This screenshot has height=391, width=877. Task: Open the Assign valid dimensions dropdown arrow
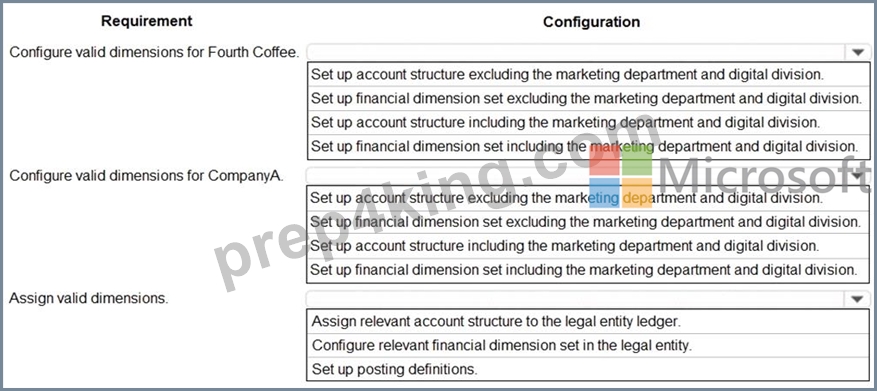pyautogui.click(x=858, y=299)
